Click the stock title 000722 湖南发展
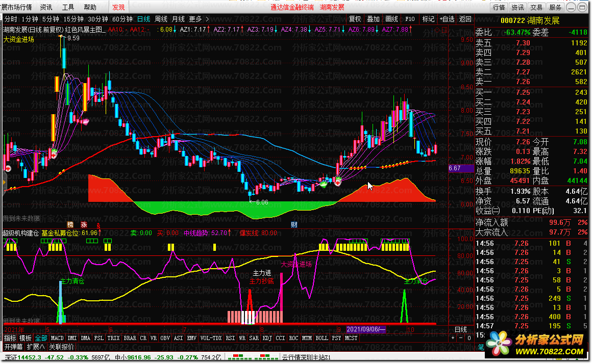 (x=530, y=20)
